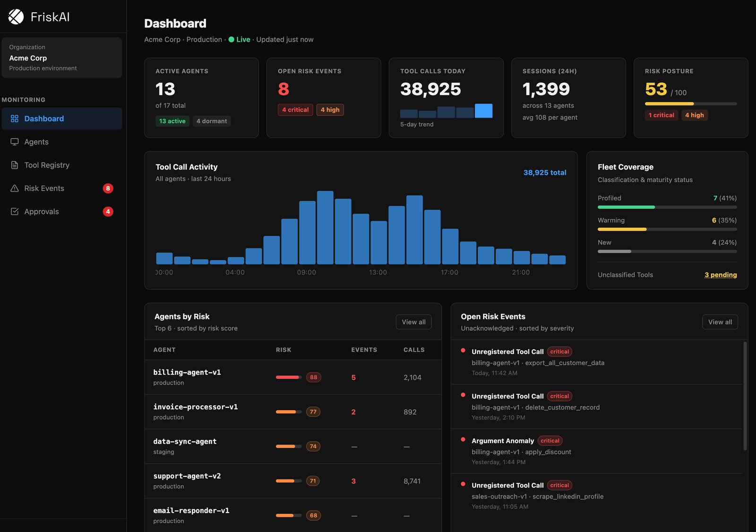This screenshot has height=532, width=756.
Task: Click events count 5 for billing-agent-v1
Action: click(x=353, y=378)
